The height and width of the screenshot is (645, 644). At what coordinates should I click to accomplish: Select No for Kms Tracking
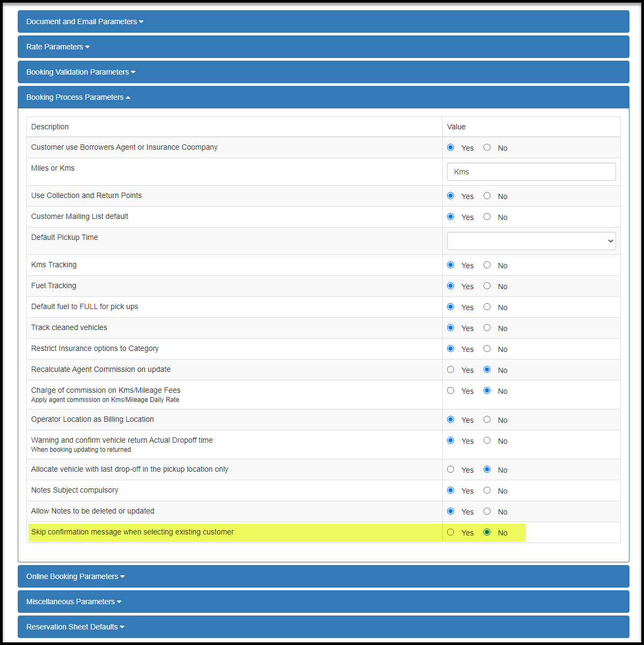(487, 265)
